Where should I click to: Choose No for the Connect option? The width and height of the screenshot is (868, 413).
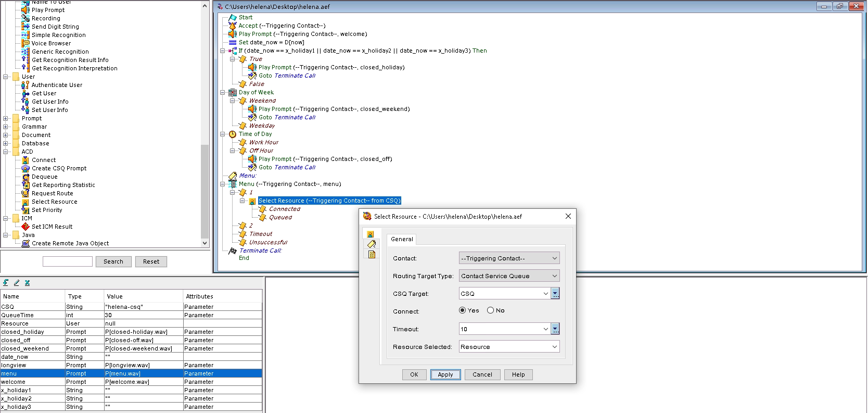[x=490, y=310]
